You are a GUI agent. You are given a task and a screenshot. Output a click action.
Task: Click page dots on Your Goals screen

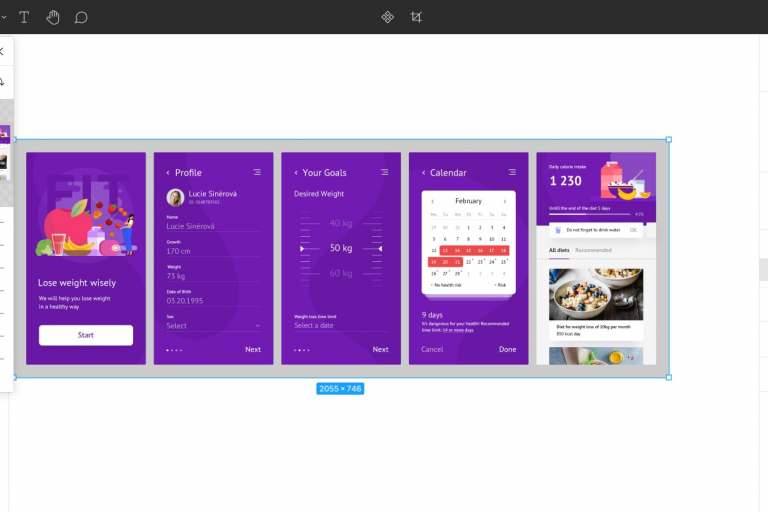(x=302, y=350)
